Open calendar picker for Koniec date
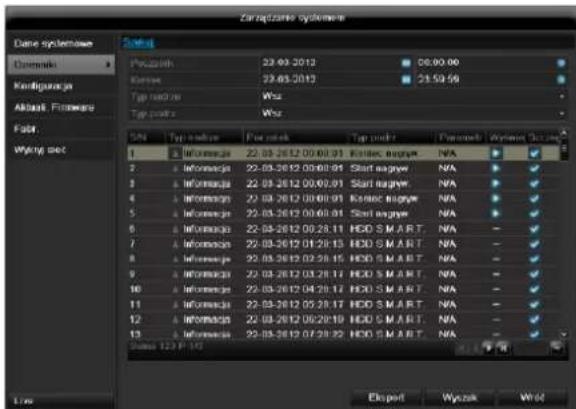This screenshot has width=576, height=409. click(406, 79)
